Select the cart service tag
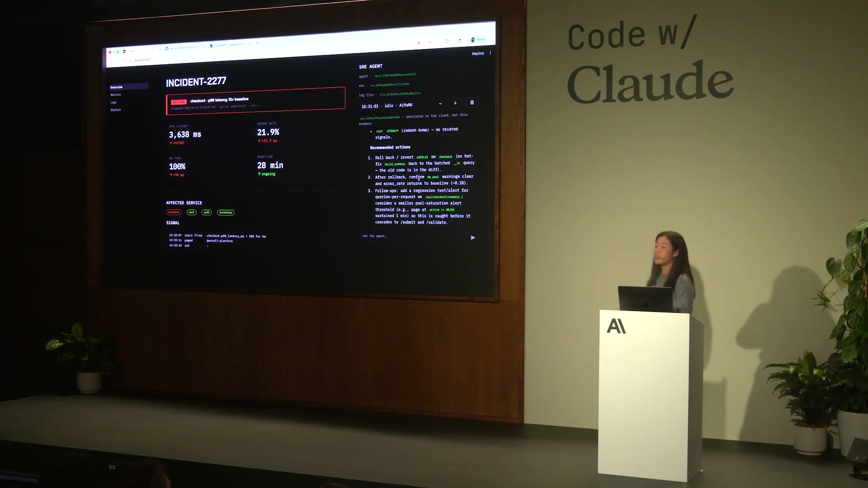Image resolution: width=868 pixels, height=488 pixels. pyautogui.click(x=192, y=212)
